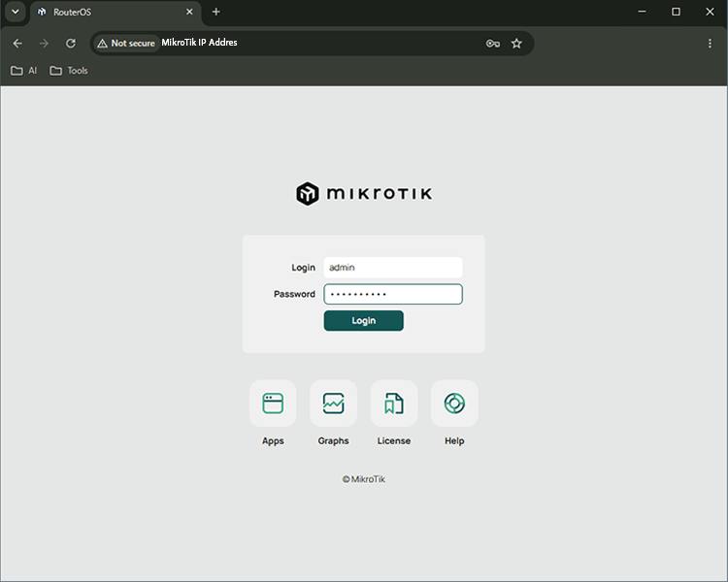Minimize the browser window
728x582 pixels.
pyautogui.click(x=643, y=12)
